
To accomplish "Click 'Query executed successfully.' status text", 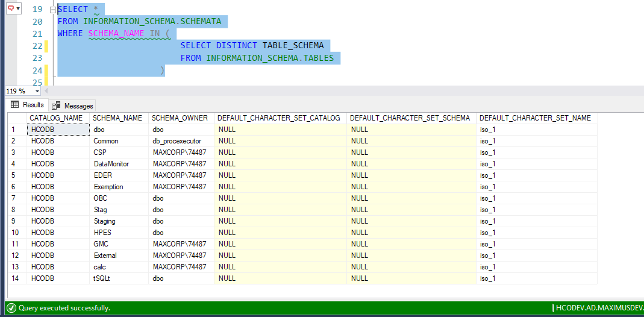I will [64, 307].
